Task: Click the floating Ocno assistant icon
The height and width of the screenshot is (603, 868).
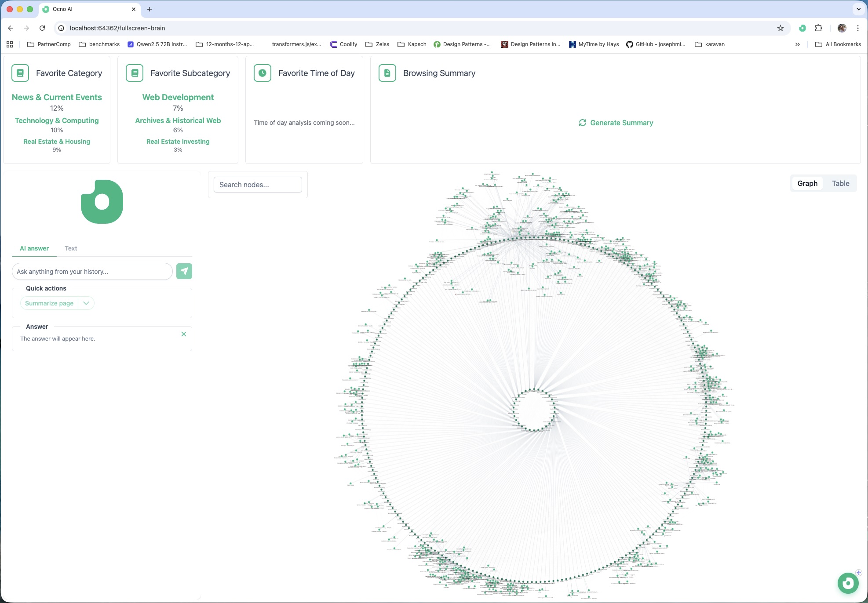Action: (x=848, y=583)
